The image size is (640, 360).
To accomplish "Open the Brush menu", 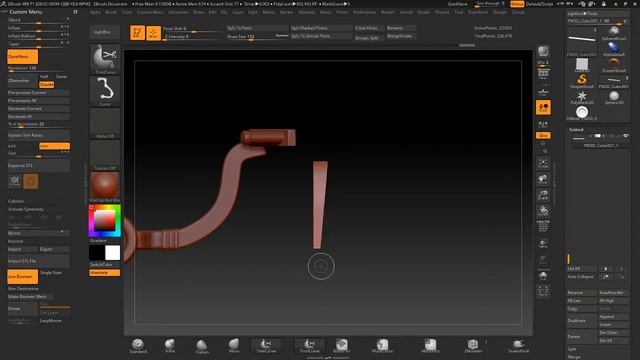I will [x=111, y=12].
